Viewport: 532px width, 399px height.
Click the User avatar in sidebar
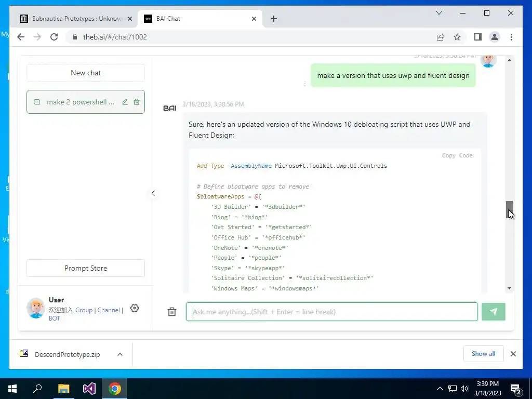click(36, 308)
